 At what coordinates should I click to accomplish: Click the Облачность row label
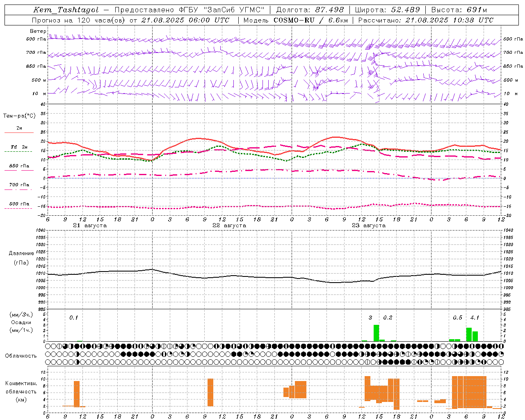pos(21,356)
